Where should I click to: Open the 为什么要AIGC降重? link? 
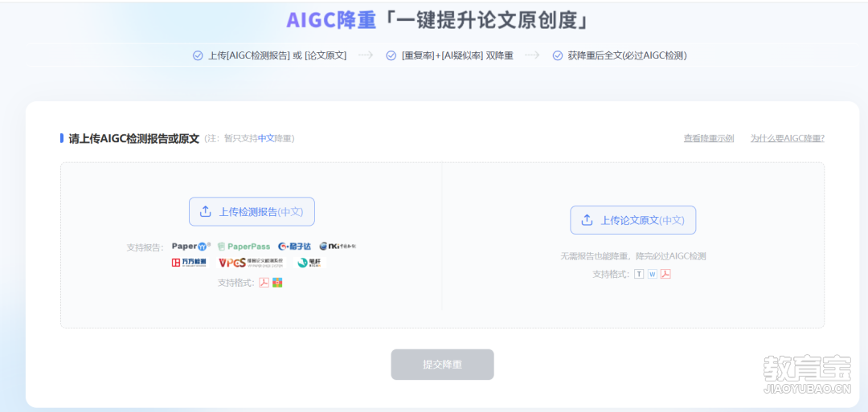coord(787,138)
